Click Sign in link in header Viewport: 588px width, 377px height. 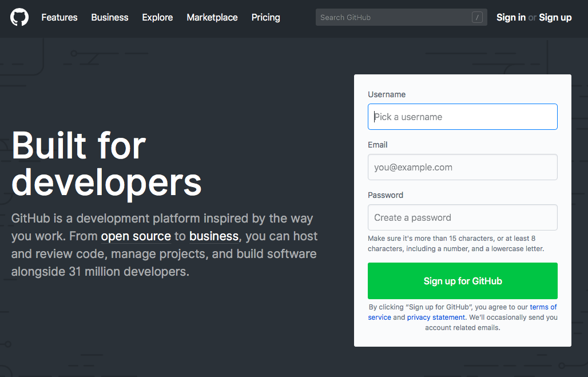pos(511,17)
